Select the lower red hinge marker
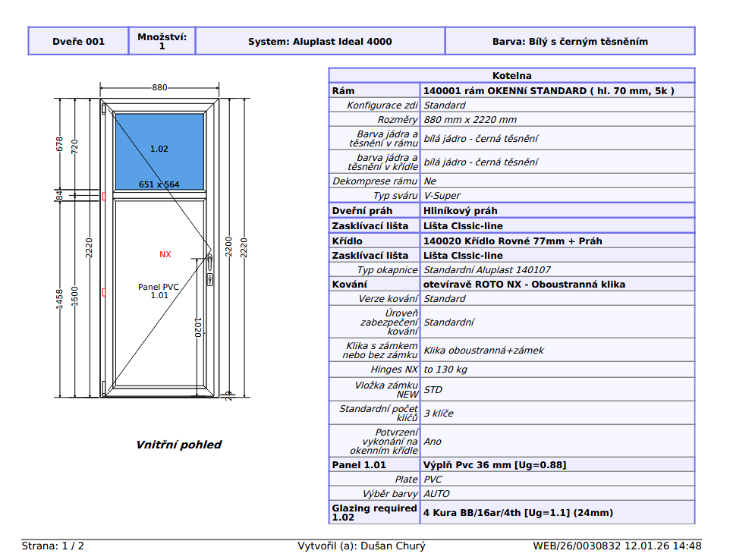Screen dimensions: 733x560 (103, 291)
